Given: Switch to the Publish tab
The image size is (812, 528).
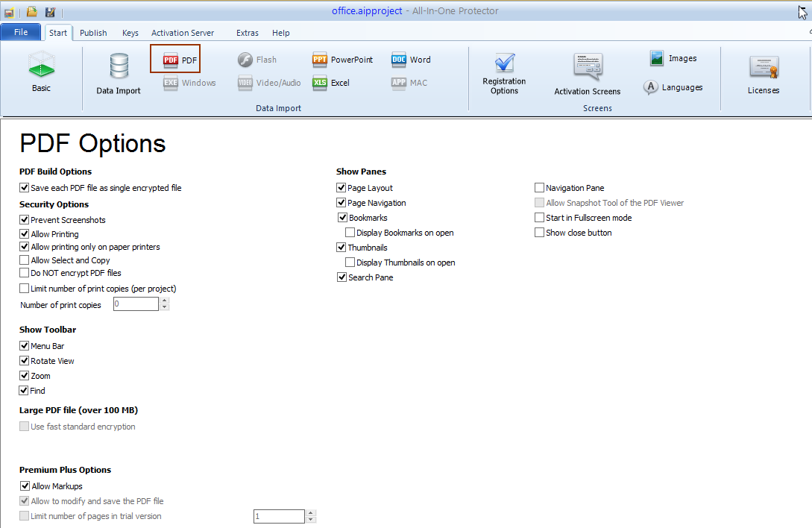Looking at the screenshot, I should pos(93,33).
